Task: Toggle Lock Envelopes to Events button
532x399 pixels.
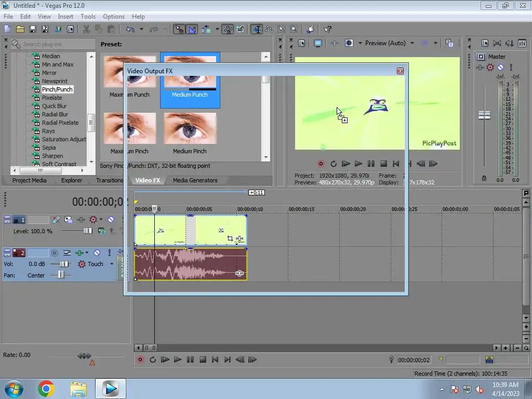Action: click(228, 29)
